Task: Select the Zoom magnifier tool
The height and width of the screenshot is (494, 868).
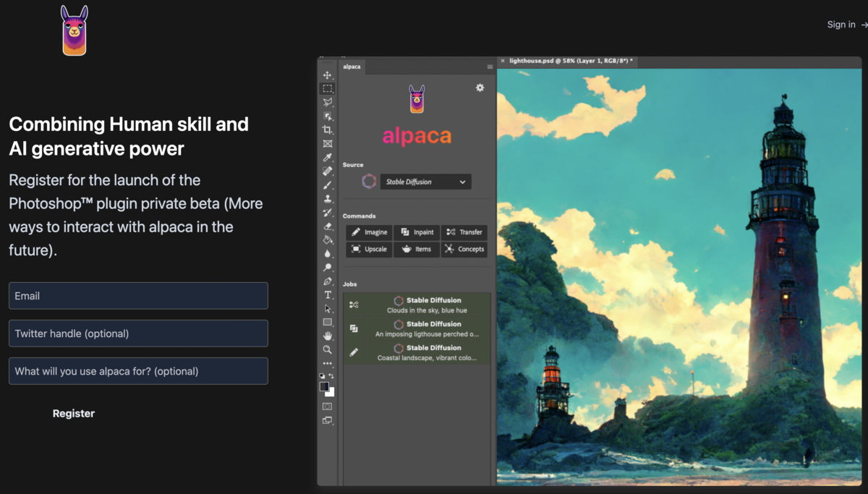Action: pos(327,349)
